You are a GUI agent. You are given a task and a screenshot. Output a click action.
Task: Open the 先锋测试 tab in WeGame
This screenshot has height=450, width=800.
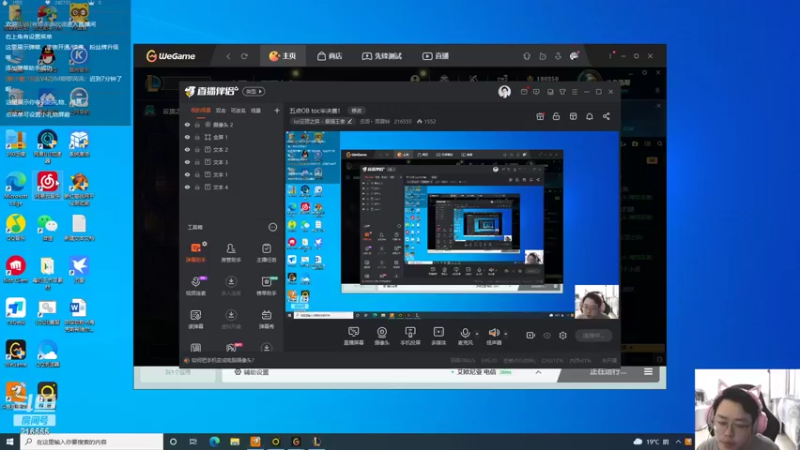(382, 56)
